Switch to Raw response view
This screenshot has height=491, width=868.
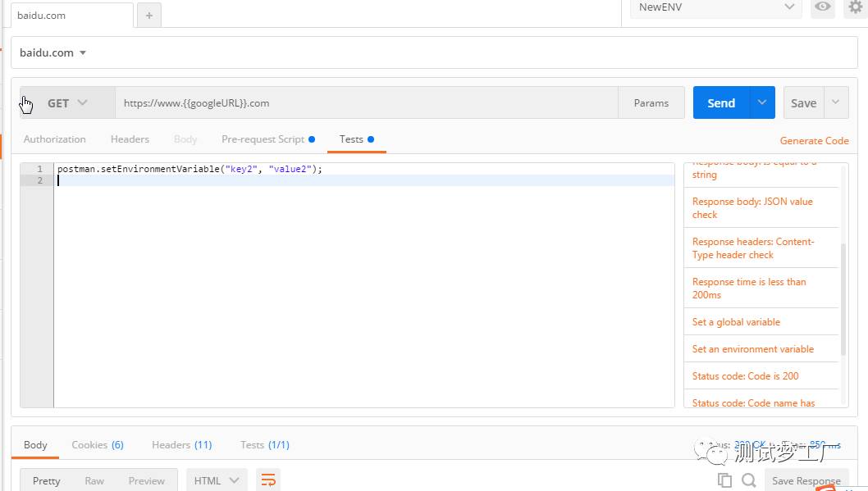(x=94, y=481)
